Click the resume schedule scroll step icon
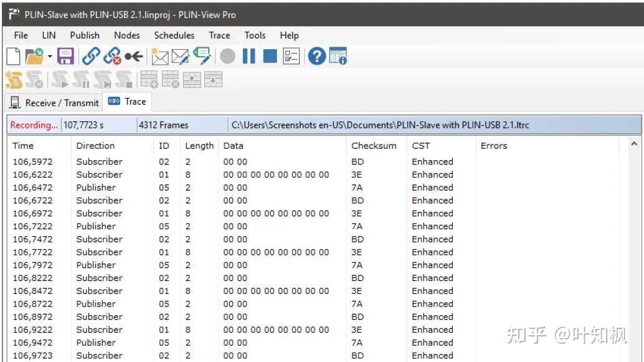 click(102, 79)
